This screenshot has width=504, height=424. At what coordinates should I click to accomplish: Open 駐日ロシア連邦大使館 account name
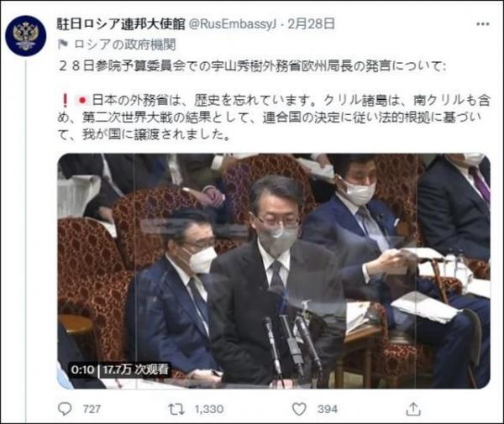click(x=121, y=24)
